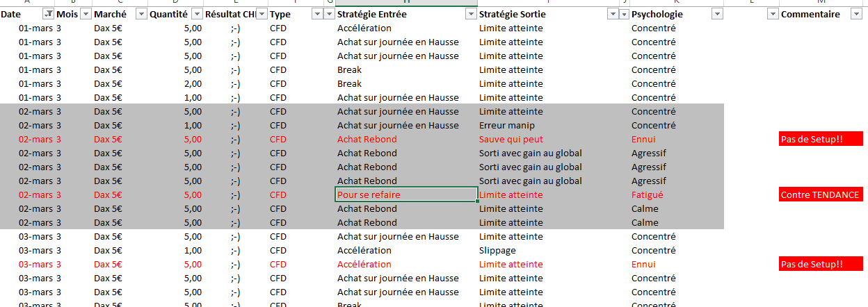This screenshot has height=307, width=868.
Task: Open the Psychologie filter dropdown
Action: [718, 15]
